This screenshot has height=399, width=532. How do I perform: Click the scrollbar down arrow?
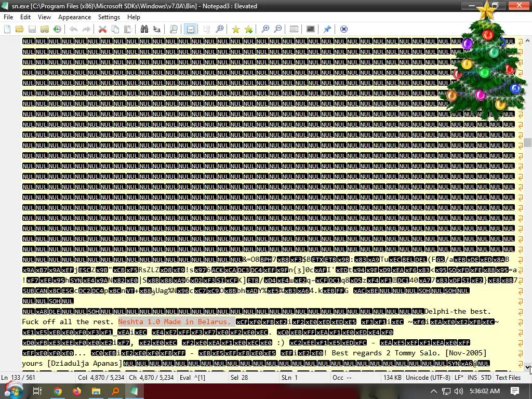(528, 367)
